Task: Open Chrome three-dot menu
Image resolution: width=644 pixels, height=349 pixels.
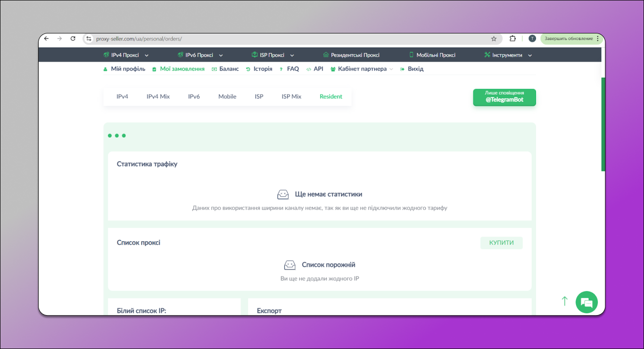Action: click(598, 39)
